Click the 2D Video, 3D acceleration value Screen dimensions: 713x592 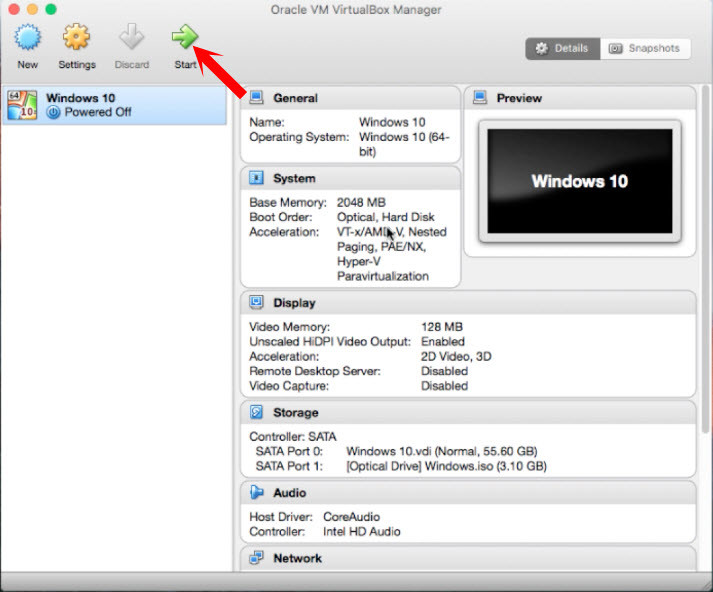click(456, 356)
